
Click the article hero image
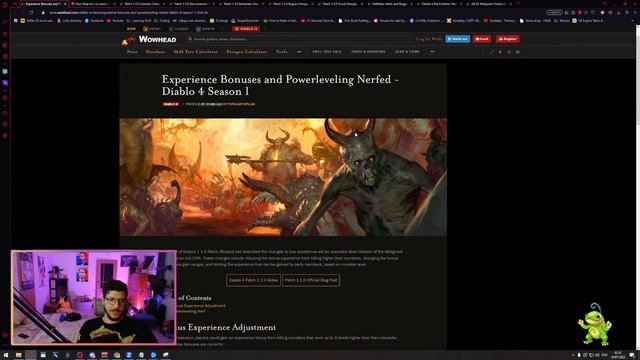283,177
